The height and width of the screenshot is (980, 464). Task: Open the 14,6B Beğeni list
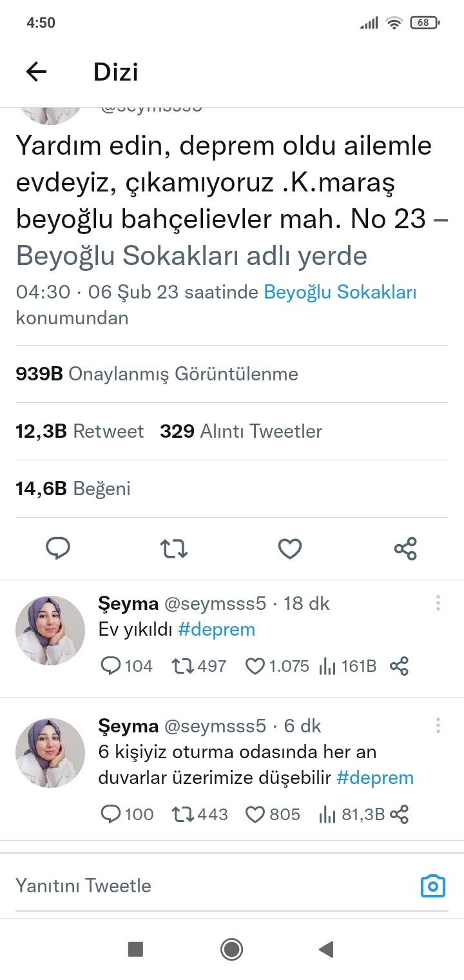tap(73, 489)
